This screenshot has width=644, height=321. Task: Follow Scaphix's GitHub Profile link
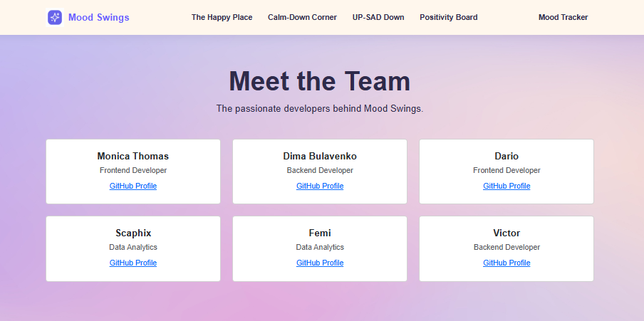click(x=133, y=263)
